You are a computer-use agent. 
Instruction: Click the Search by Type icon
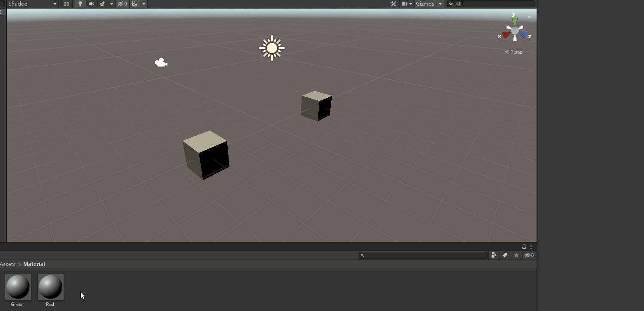point(494,255)
